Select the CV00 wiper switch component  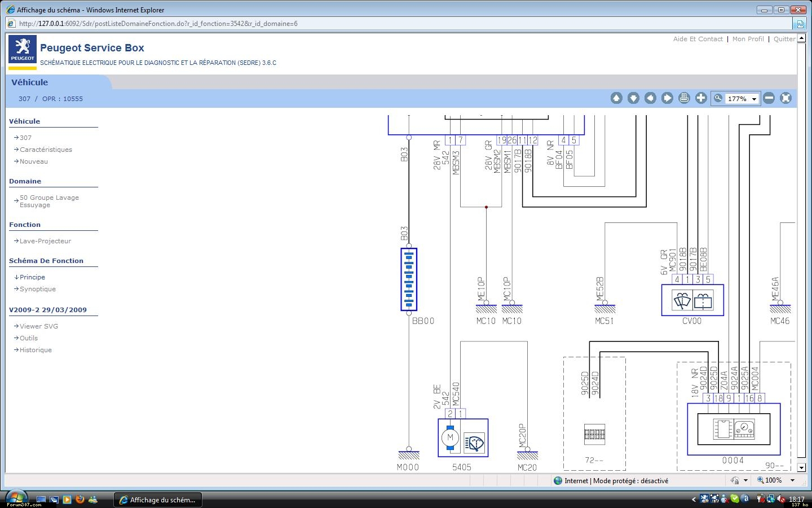pyautogui.click(x=692, y=300)
